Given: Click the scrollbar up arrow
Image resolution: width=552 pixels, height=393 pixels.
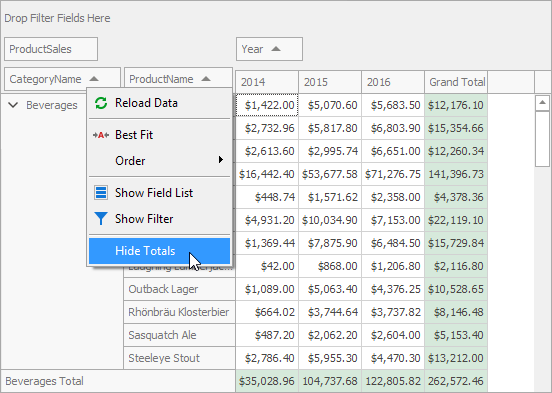Looking at the screenshot, I should [542, 103].
